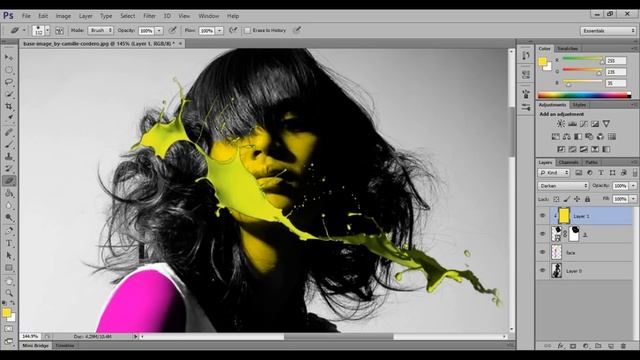Select the Type tool
Viewport: 640px width, 360px height.
tap(9, 243)
